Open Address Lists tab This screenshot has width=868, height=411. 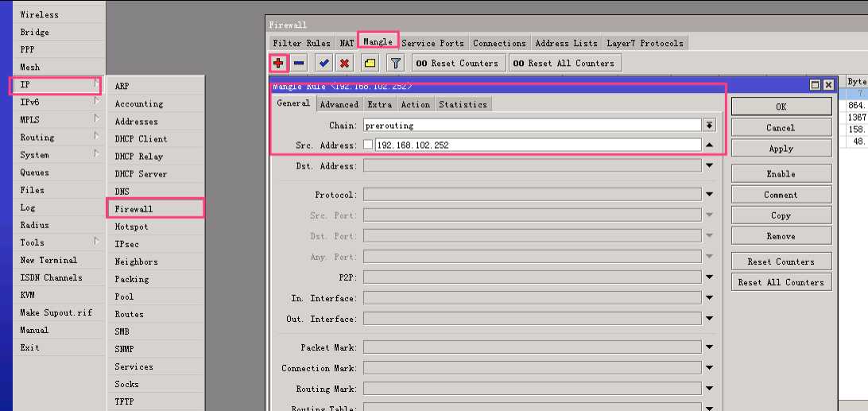click(x=566, y=43)
